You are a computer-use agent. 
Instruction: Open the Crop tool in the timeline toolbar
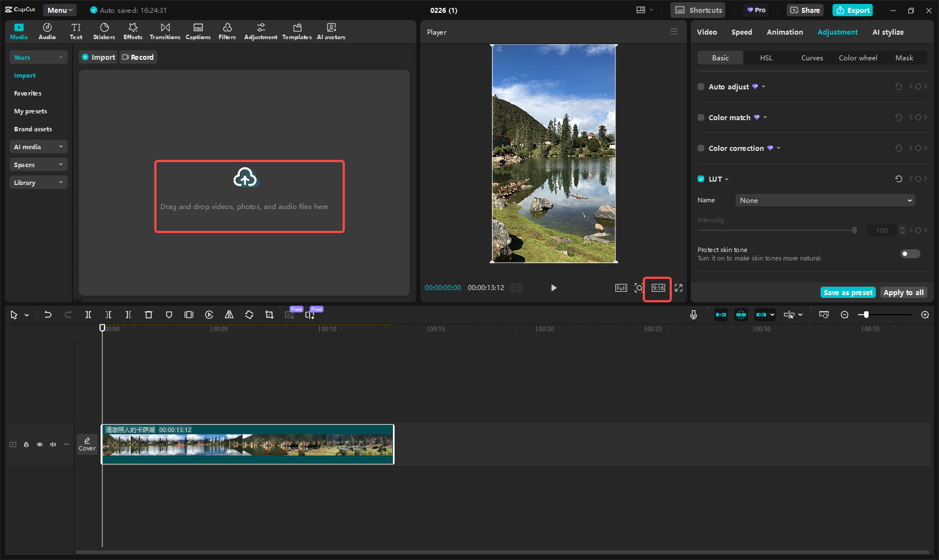(269, 314)
